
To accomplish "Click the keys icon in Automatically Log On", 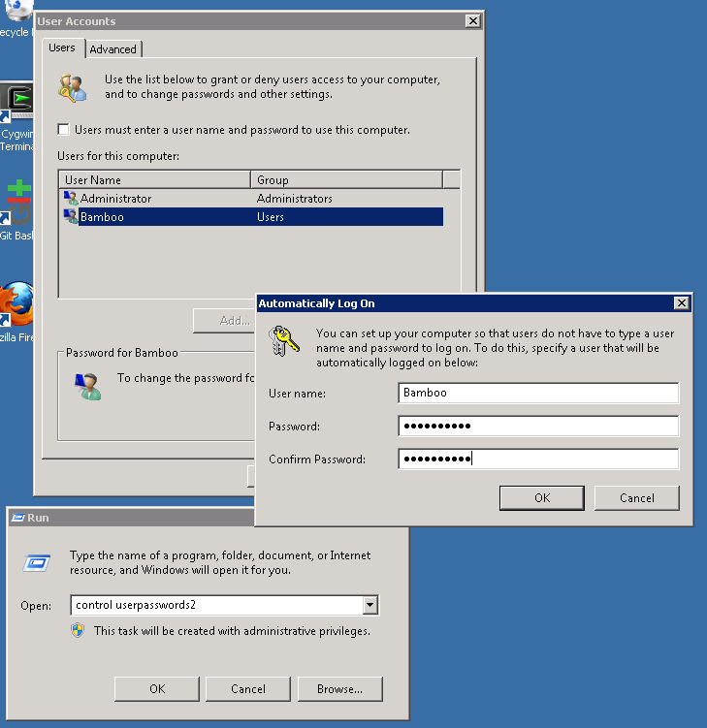I will point(286,343).
